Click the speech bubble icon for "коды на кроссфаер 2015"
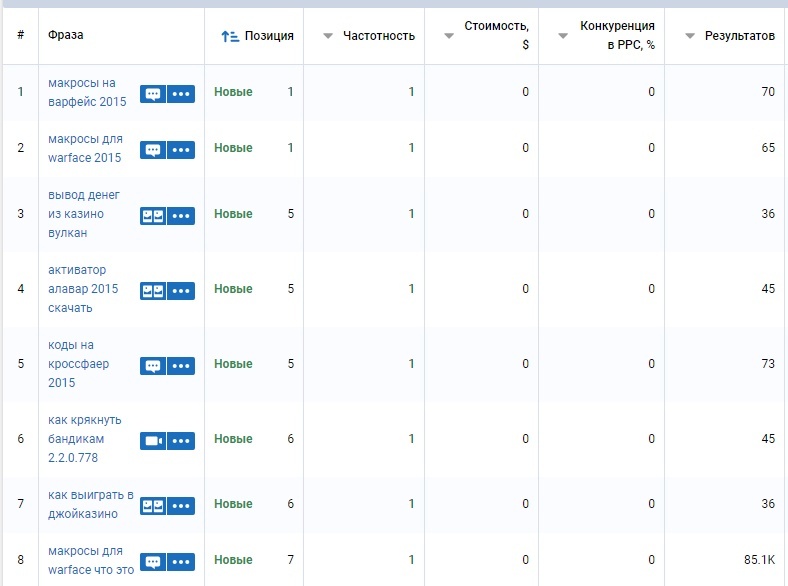 point(152,365)
